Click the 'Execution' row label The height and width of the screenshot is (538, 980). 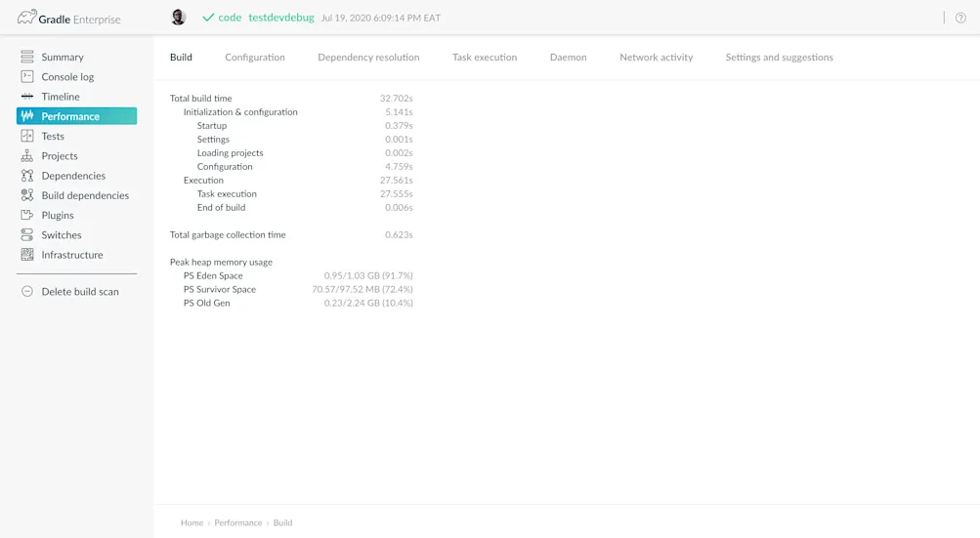(203, 180)
